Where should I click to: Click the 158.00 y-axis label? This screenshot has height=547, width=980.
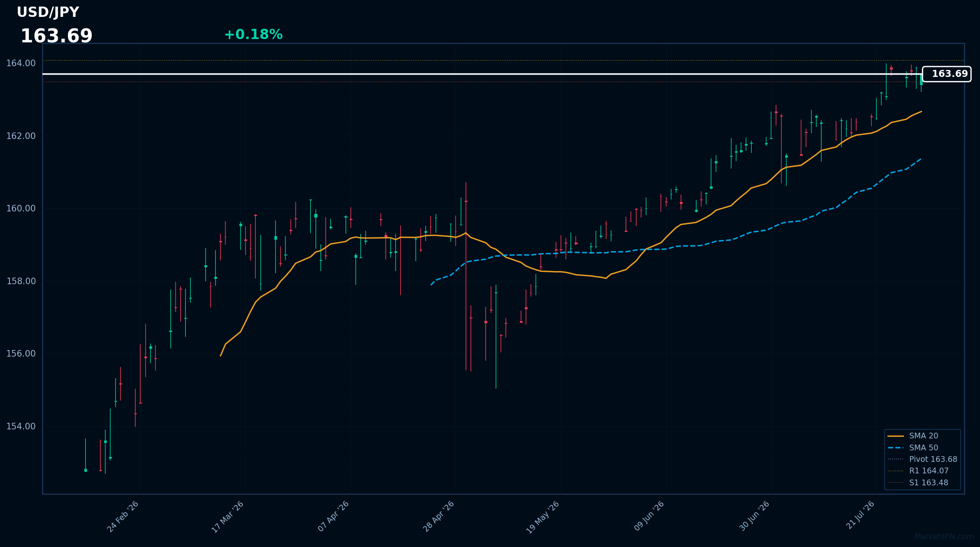pyautogui.click(x=21, y=281)
